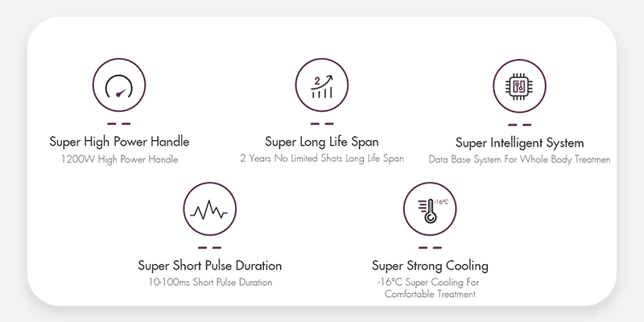This screenshot has width=644, height=322.
Task: Click the dashes under the pulse waveform icon
Action: coord(209,247)
